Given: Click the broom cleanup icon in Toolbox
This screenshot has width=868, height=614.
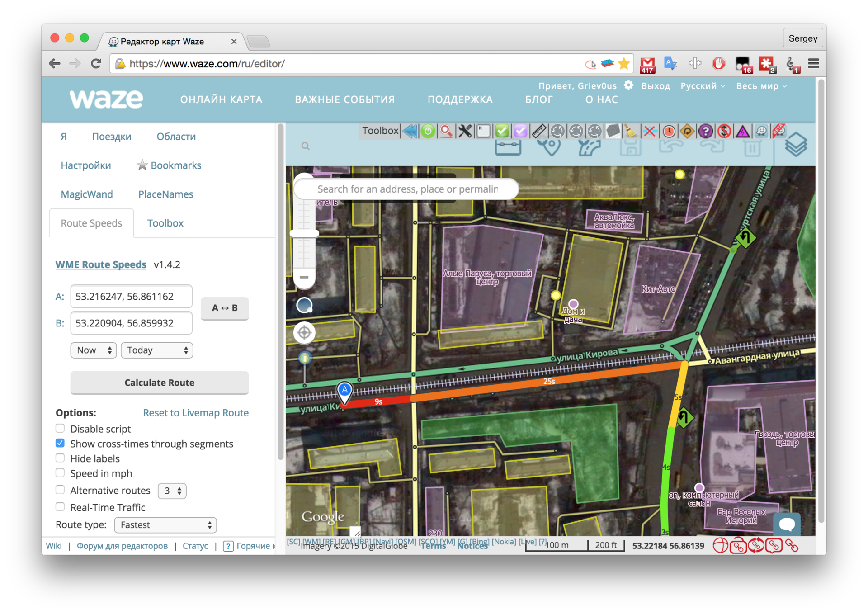Looking at the screenshot, I should pos(631,131).
